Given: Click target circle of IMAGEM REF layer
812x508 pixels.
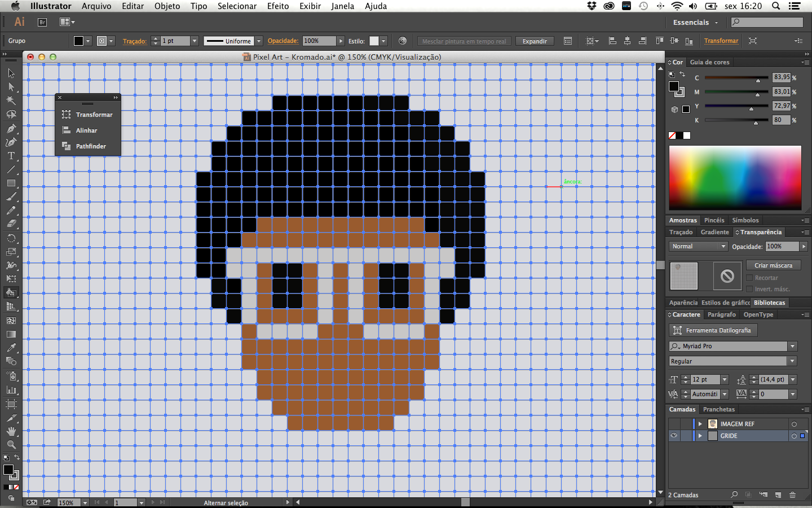Looking at the screenshot, I should tap(794, 424).
